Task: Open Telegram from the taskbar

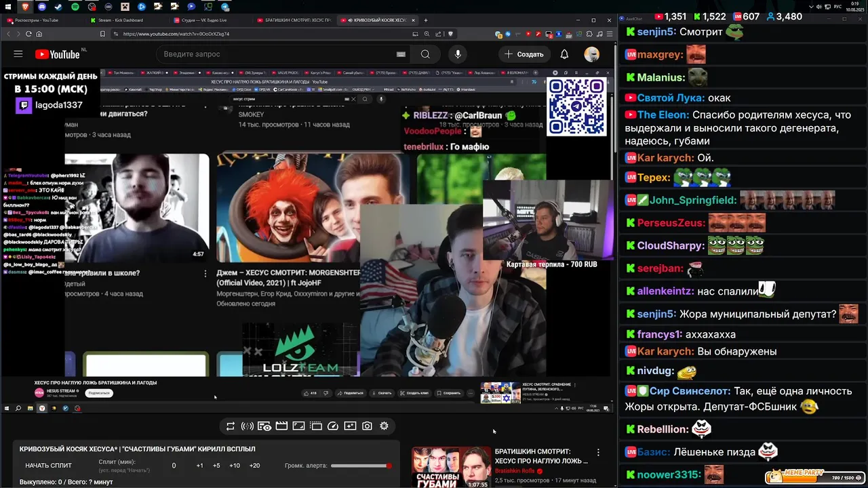Action: [x=224, y=7]
